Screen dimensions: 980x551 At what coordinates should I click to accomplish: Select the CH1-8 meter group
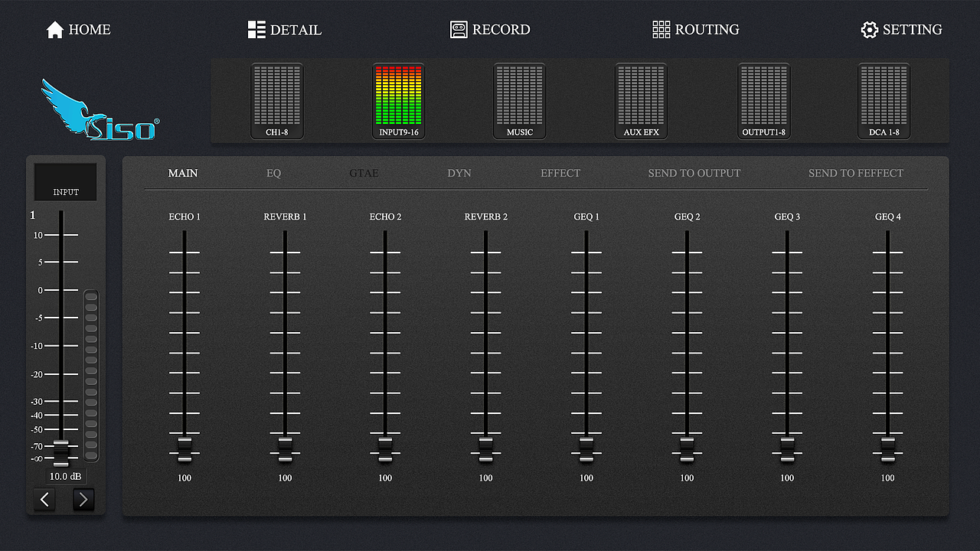tap(277, 101)
